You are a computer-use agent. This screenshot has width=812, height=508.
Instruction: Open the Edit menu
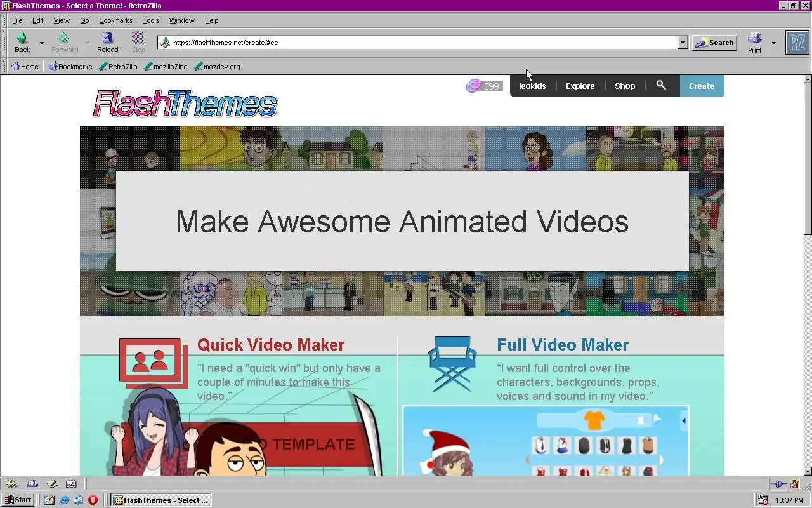[x=38, y=20]
